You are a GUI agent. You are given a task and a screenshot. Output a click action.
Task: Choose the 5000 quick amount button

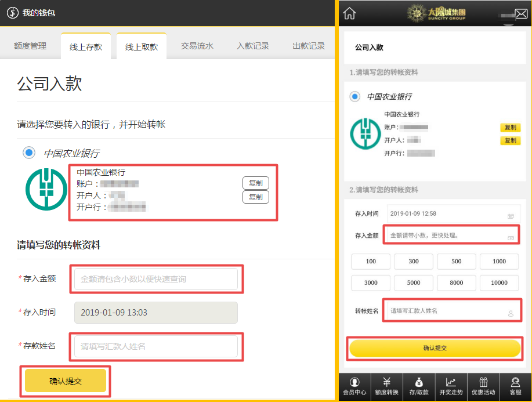[x=414, y=283]
